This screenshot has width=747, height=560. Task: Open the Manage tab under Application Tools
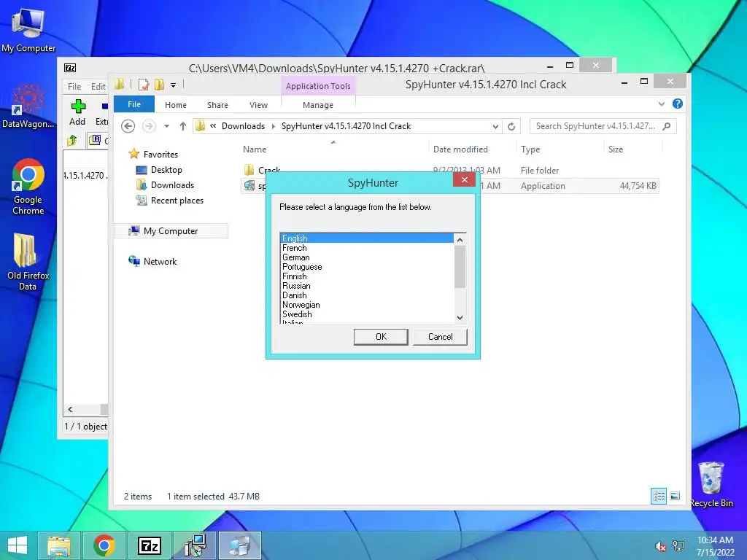(318, 105)
